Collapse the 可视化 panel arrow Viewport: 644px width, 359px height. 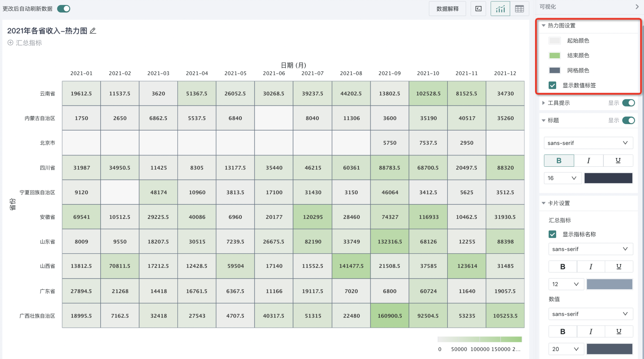[x=637, y=7]
